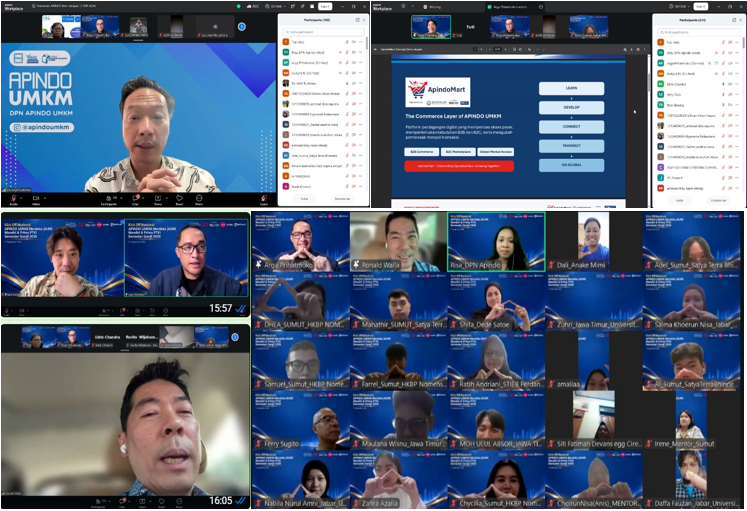Click TRANSACT box on the ApindoMart slide
The height and width of the screenshot is (511, 747).
571,145
